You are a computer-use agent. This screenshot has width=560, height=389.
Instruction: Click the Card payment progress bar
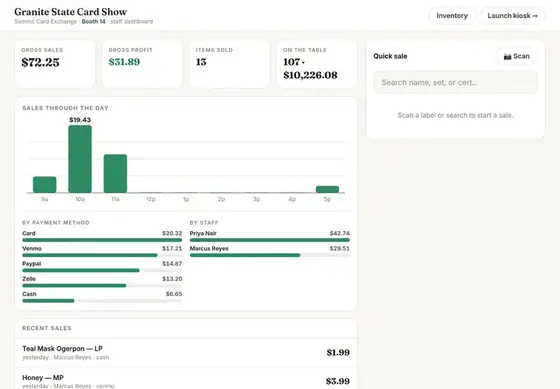(x=102, y=240)
